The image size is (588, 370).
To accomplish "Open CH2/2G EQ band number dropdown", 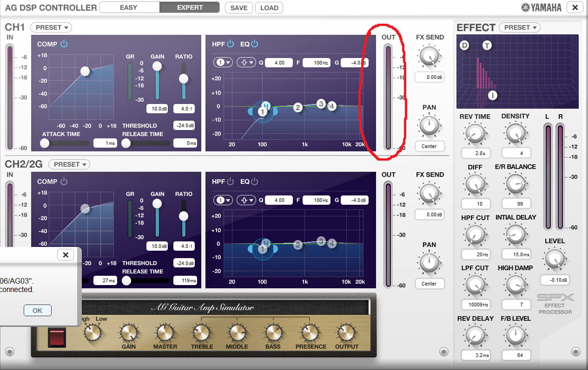I will 223,200.
